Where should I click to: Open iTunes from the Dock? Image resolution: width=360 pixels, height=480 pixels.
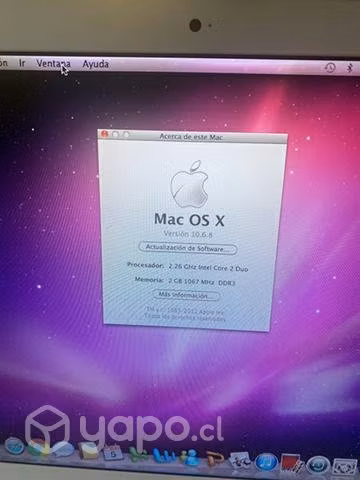(x=266, y=463)
